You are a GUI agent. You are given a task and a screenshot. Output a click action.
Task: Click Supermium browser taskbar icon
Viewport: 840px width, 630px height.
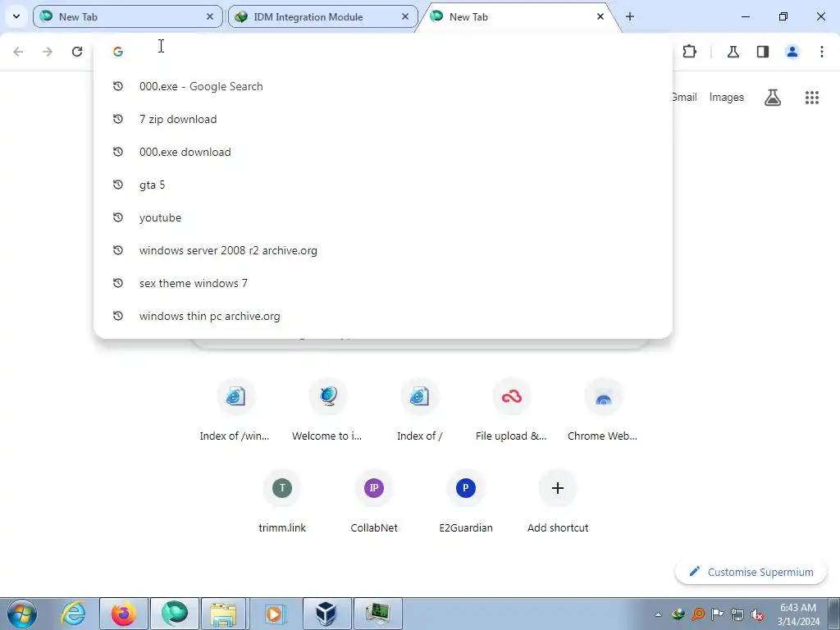pyautogui.click(x=175, y=614)
